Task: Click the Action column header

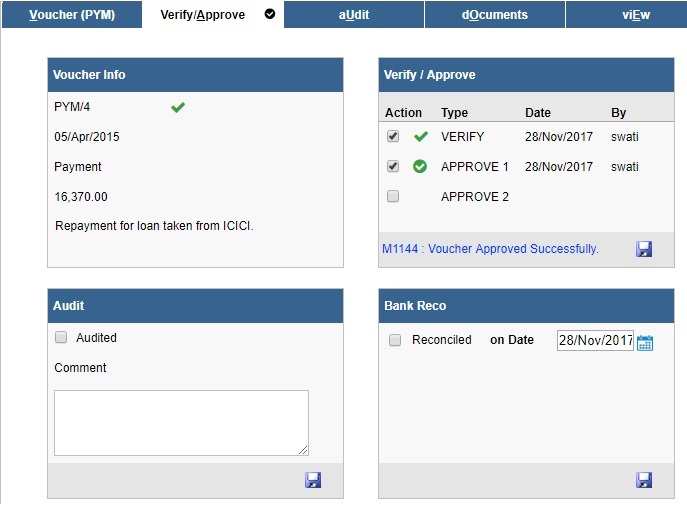Action: point(403,113)
